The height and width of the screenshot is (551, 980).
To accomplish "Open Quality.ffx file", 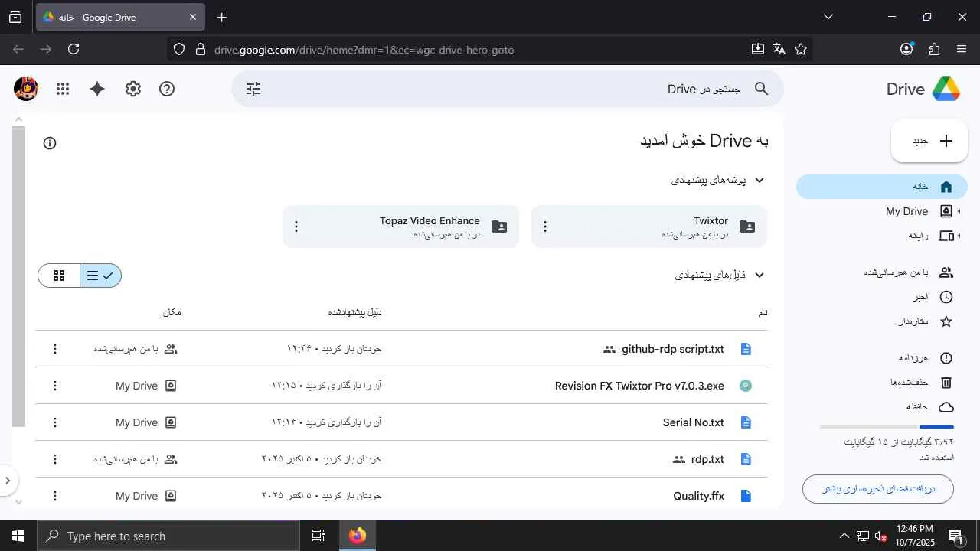I will pos(699,496).
